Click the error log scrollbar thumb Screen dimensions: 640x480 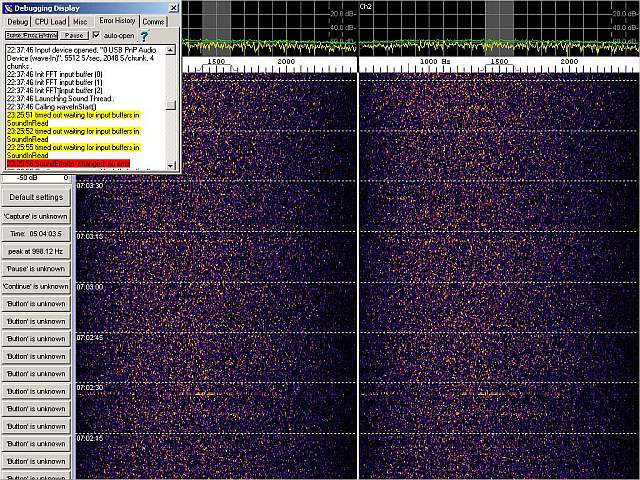click(x=172, y=104)
